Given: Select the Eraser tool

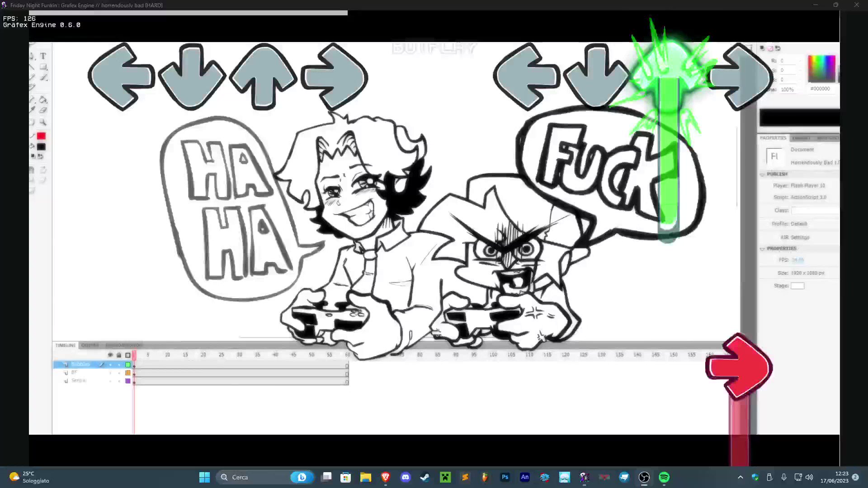Looking at the screenshot, I should pos(43,110).
